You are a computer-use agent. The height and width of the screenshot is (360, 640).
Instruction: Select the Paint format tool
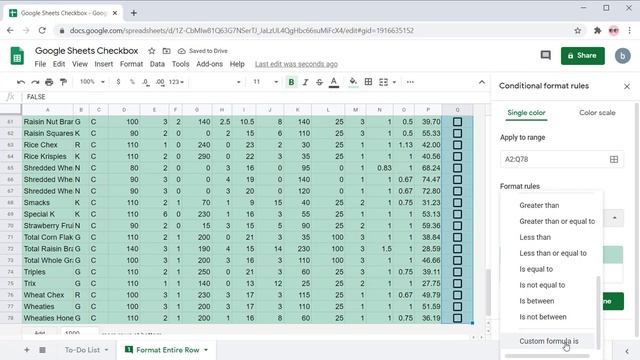[63, 82]
